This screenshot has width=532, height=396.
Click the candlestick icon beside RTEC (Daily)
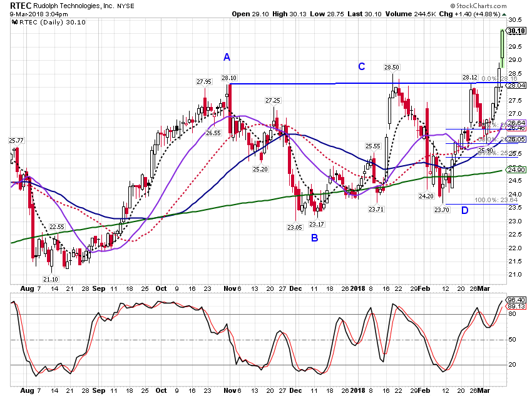(14, 23)
